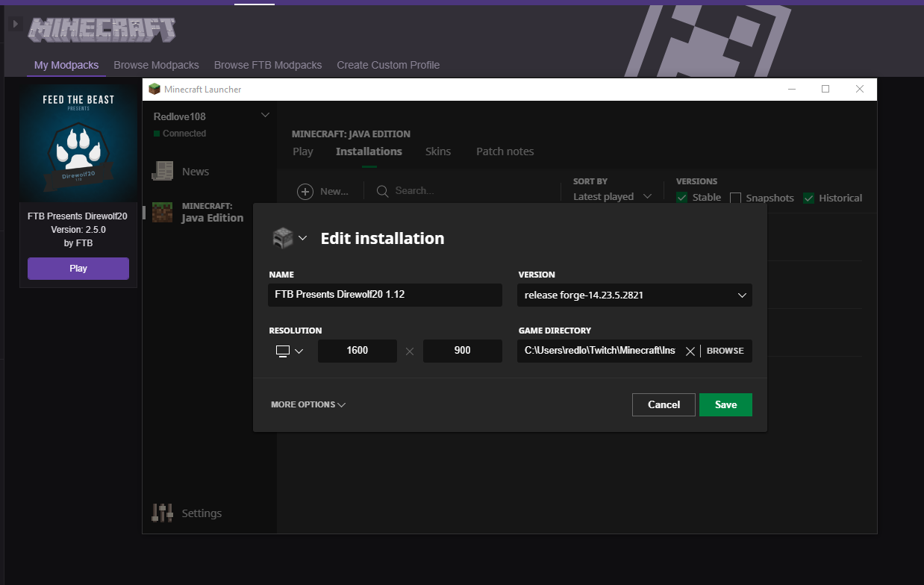924x585 pixels.
Task: Open News in launcher sidebar
Action: (180, 172)
